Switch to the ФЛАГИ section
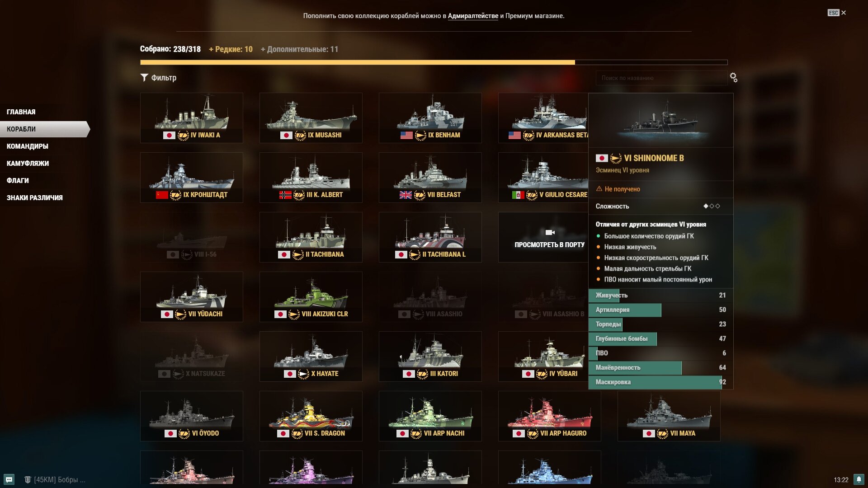This screenshot has height=488, width=868. tap(18, 181)
